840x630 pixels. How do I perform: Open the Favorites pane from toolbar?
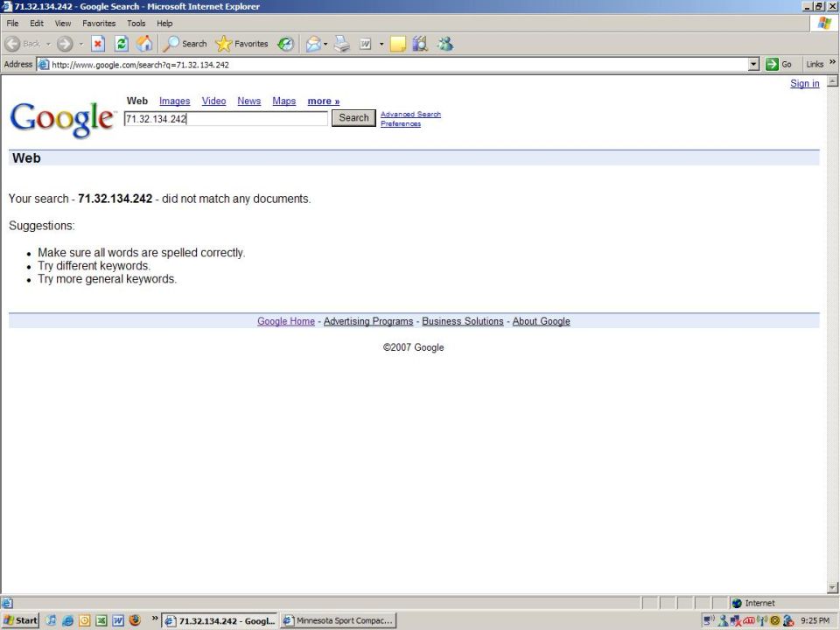point(241,44)
